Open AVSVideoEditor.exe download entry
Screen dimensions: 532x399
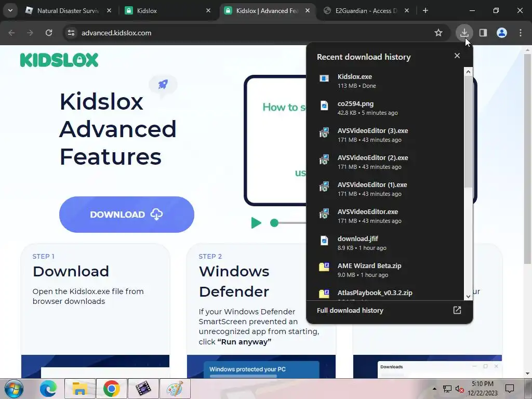(385, 216)
